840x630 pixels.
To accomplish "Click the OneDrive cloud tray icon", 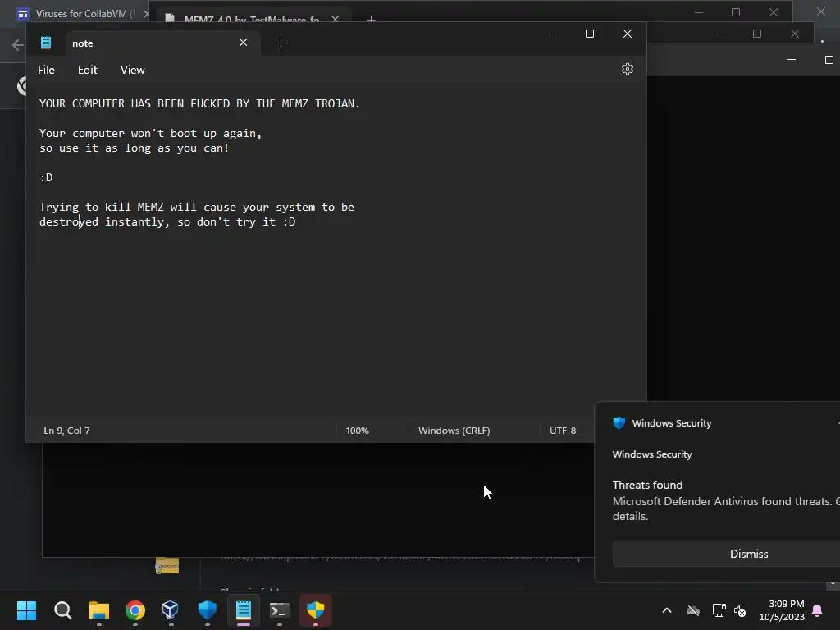I will pyautogui.click(x=693, y=610).
